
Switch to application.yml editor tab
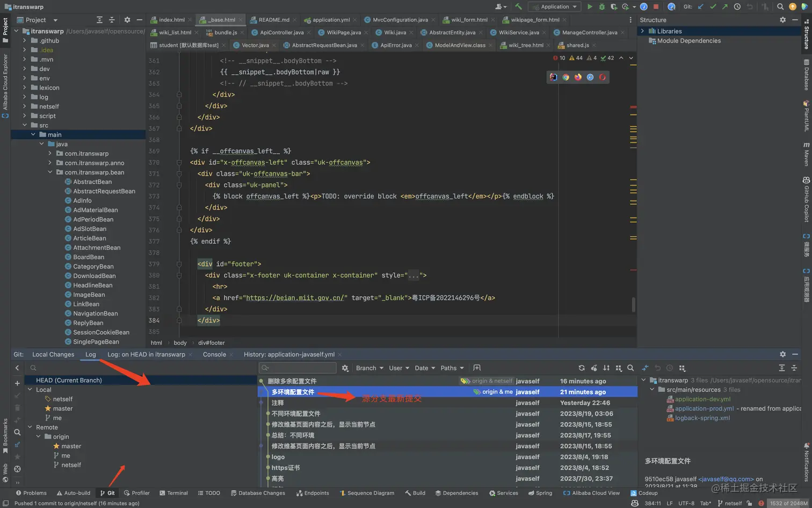click(331, 20)
